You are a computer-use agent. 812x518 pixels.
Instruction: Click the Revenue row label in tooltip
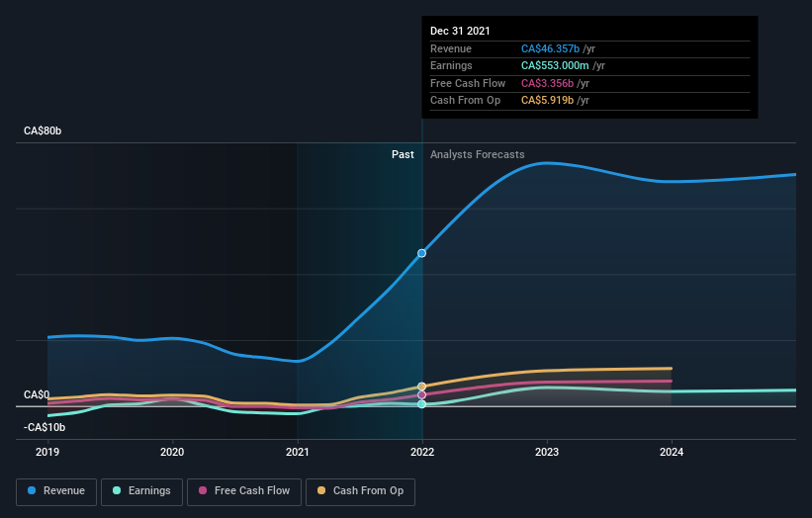point(451,48)
